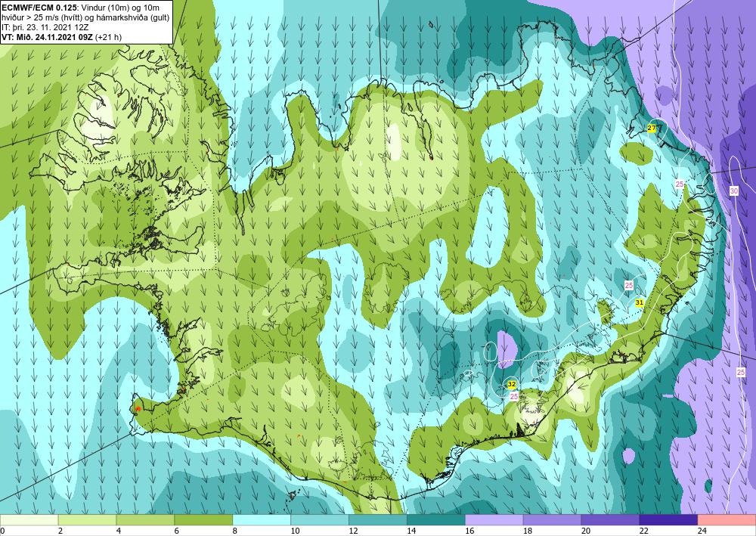The image size is (756, 536).
Task: Click the light lavender 16–18 m/s legend swatch
Action: (494, 519)
